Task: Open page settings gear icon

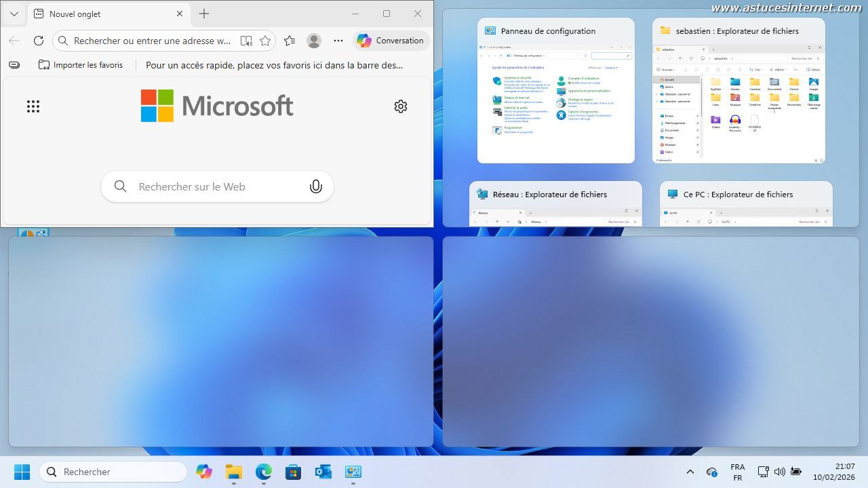Action: (x=401, y=106)
